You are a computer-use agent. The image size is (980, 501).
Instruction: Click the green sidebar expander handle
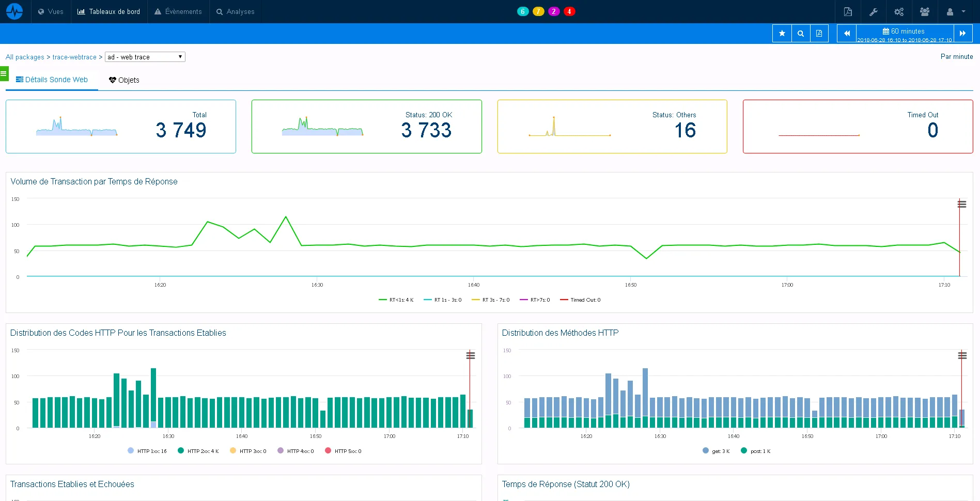tap(4, 73)
